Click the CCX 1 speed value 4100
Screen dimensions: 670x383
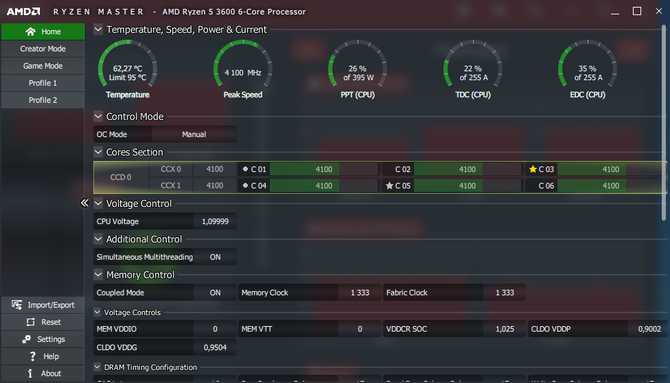(215, 186)
